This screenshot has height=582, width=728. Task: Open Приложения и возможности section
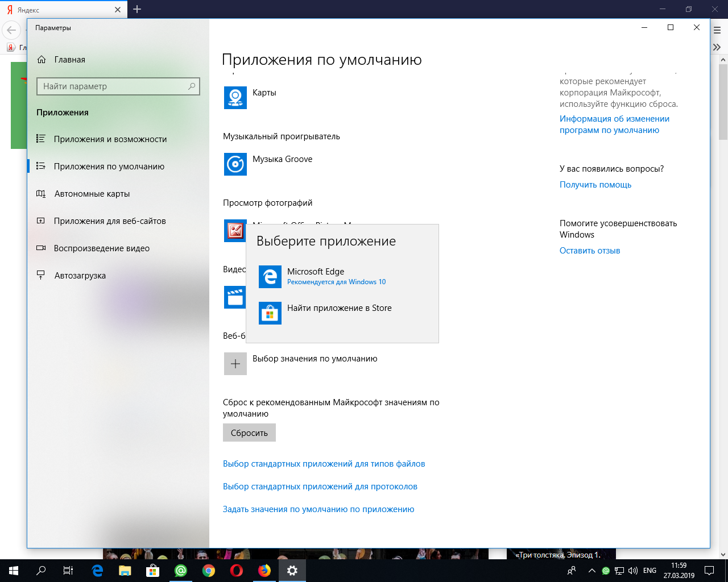(118, 139)
